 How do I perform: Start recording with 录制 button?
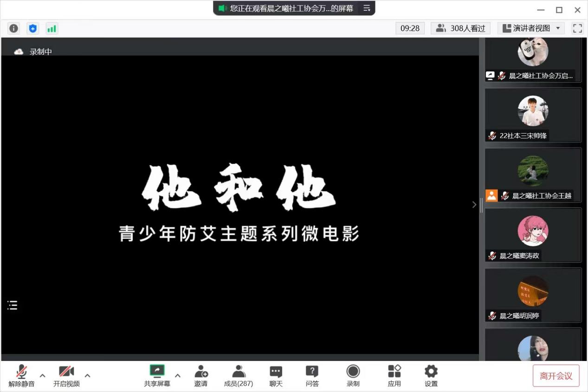pos(353,376)
